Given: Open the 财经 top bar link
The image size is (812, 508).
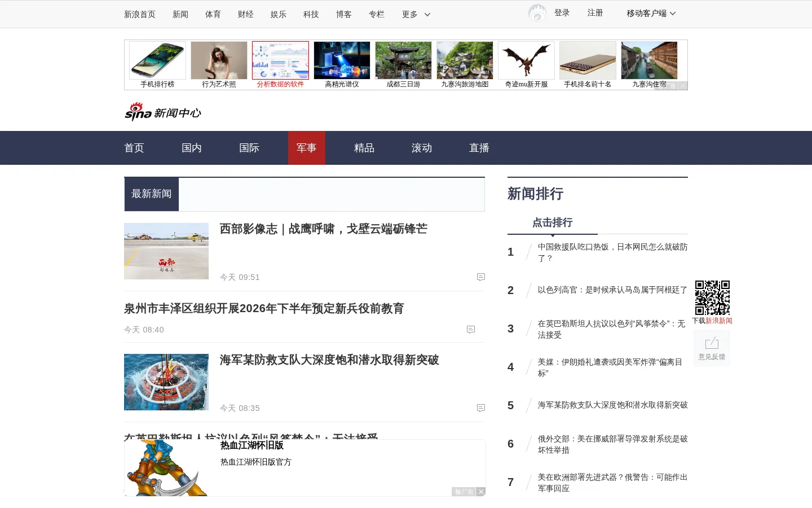Looking at the screenshot, I should (246, 14).
